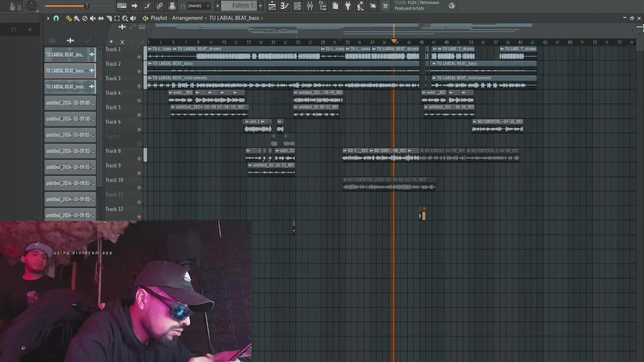Mute Track 10 with its indicator
The width and height of the screenshot is (644, 362).
pyautogui.click(x=139, y=188)
